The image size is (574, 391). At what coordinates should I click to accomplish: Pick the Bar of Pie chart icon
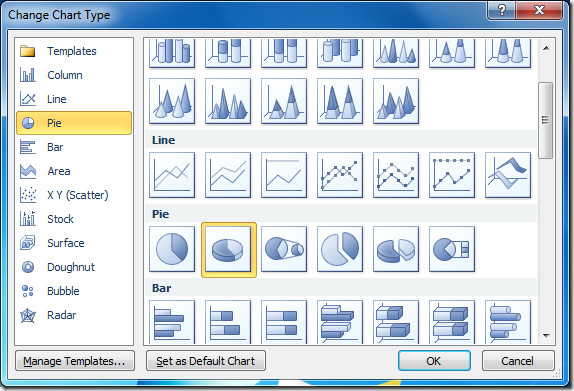(452, 249)
